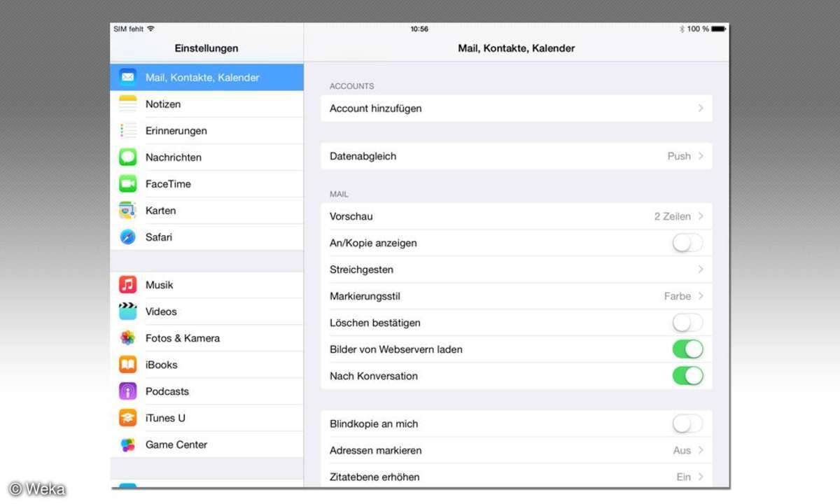Tap Fotos & Kamera label in sidebar
Image resolution: width=840 pixels, height=504 pixels.
pos(183,338)
